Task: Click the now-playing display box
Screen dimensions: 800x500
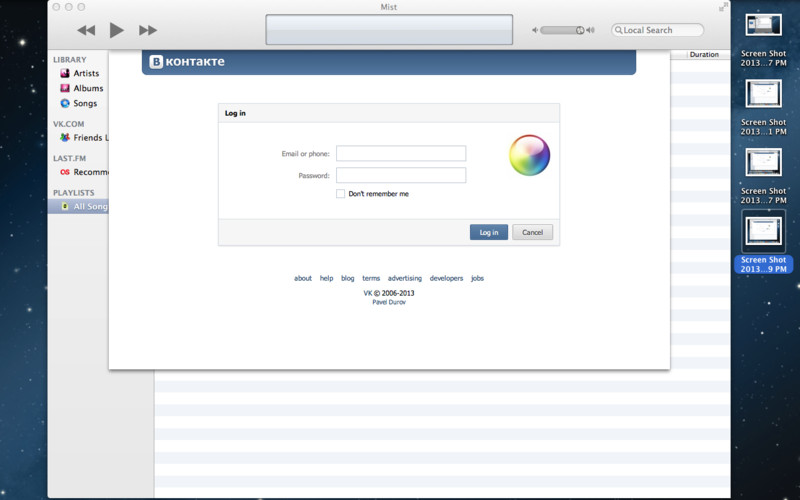Action: pyautogui.click(x=389, y=30)
